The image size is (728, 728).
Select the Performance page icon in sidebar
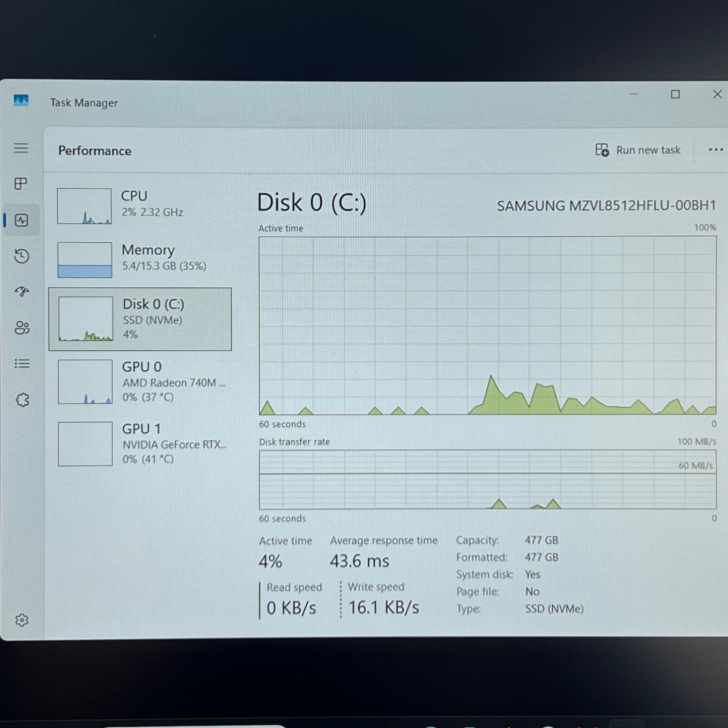point(21,220)
